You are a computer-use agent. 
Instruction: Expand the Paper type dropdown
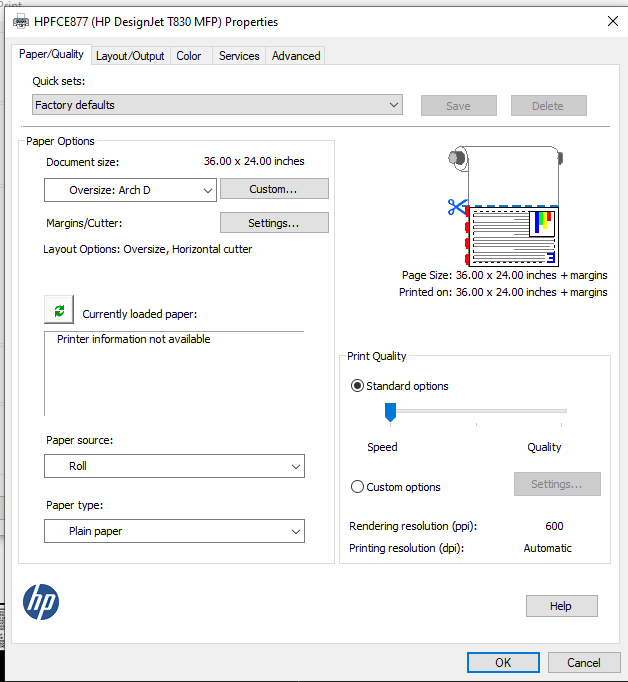pos(174,531)
